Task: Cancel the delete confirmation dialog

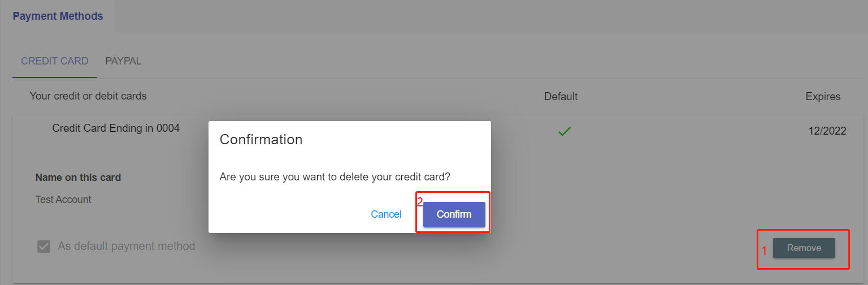Action: 386,214
